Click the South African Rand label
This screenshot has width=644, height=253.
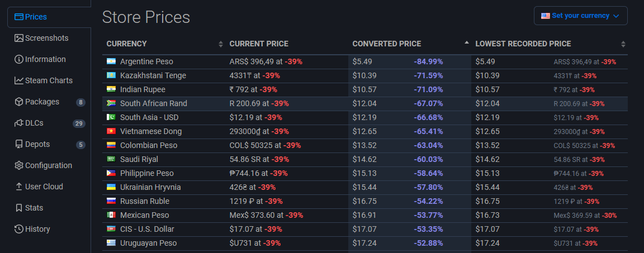154,104
